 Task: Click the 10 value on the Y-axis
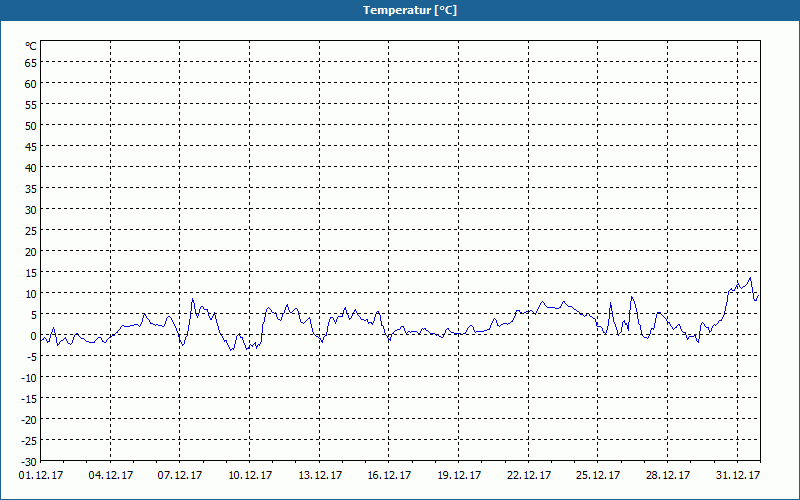pos(31,293)
